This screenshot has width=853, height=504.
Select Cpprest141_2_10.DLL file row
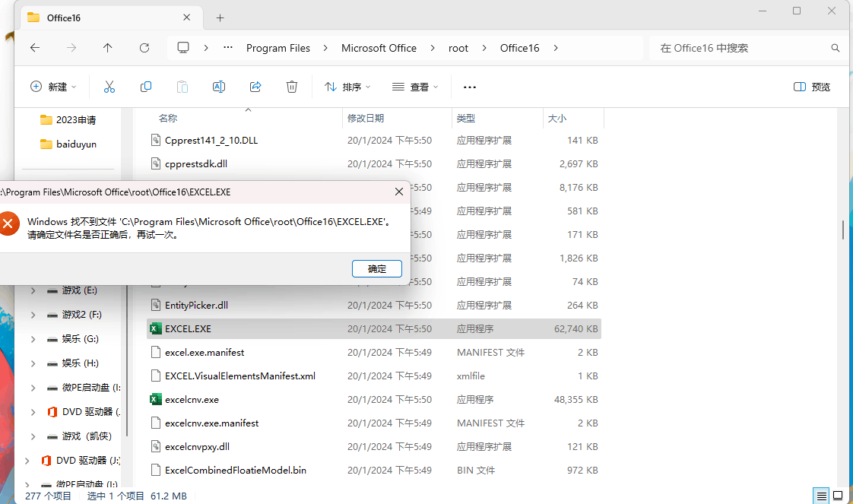374,141
